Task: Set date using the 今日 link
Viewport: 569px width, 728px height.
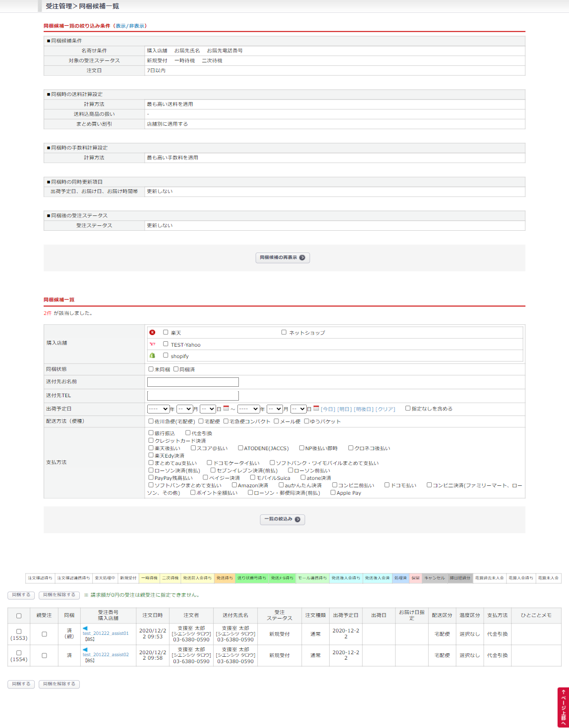Action: (328, 409)
